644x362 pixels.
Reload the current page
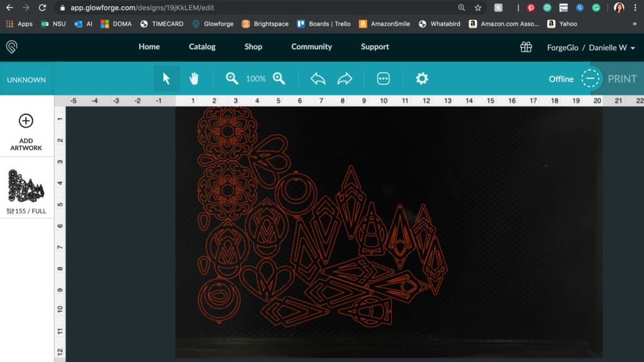(x=42, y=8)
